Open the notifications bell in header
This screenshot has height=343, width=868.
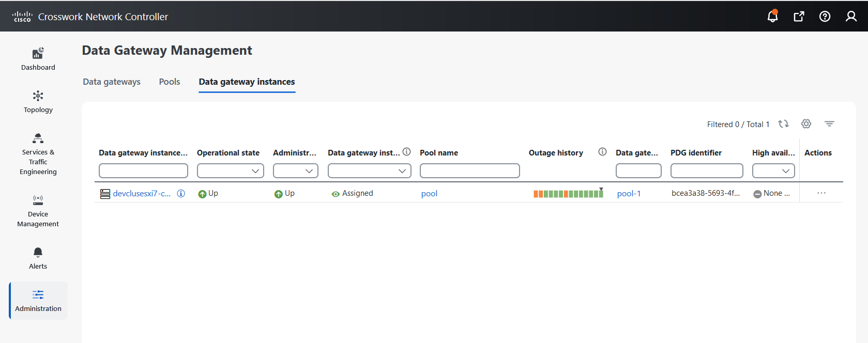(772, 16)
